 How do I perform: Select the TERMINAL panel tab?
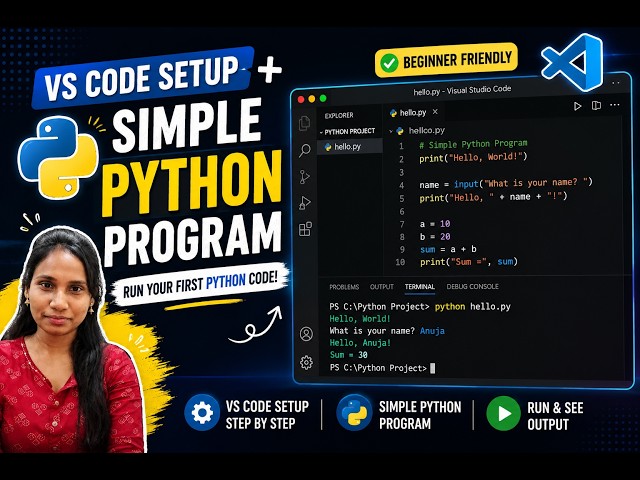click(x=420, y=287)
